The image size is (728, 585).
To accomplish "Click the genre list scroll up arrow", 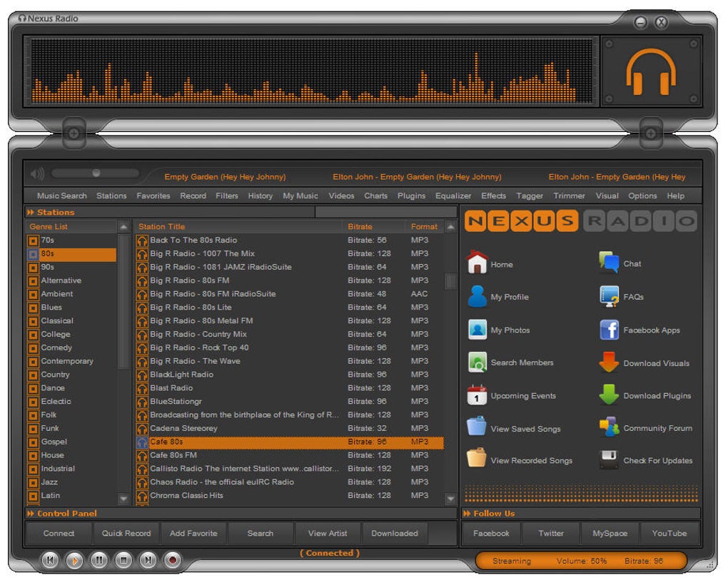I will coord(123,227).
